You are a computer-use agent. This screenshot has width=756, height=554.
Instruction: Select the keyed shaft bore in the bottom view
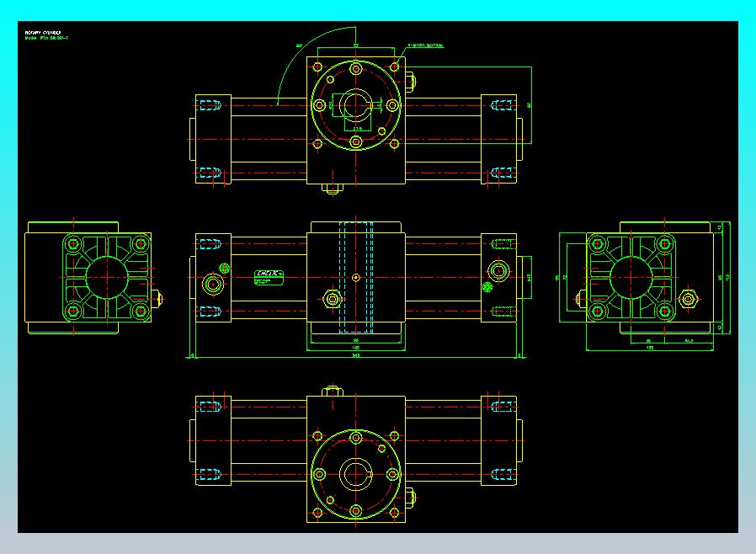point(356,475)
